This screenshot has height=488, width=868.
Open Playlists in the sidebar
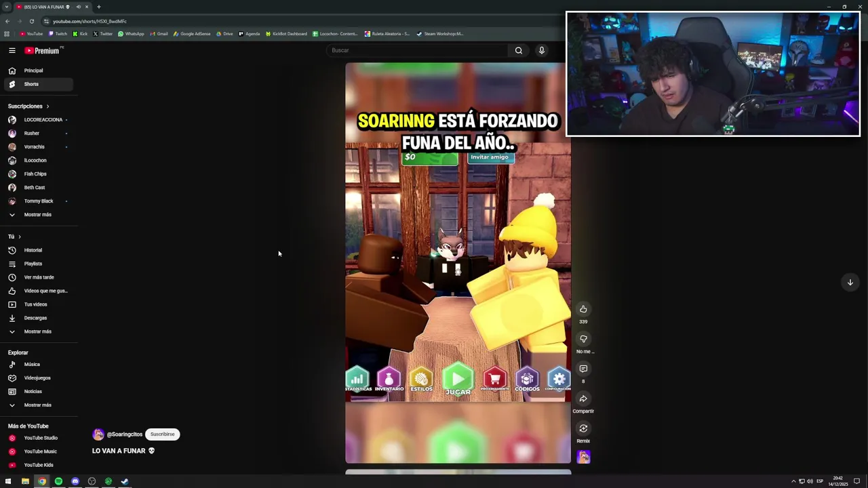click(38, 264)
